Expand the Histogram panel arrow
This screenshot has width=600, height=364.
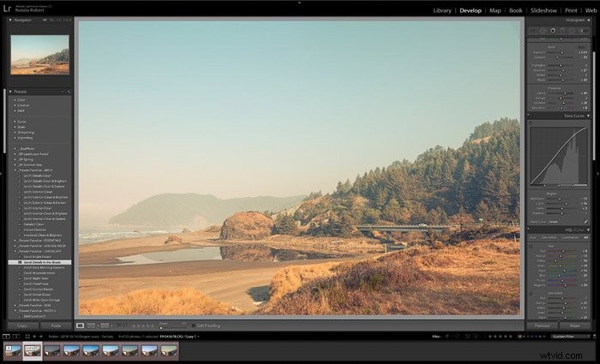point(588,20)
